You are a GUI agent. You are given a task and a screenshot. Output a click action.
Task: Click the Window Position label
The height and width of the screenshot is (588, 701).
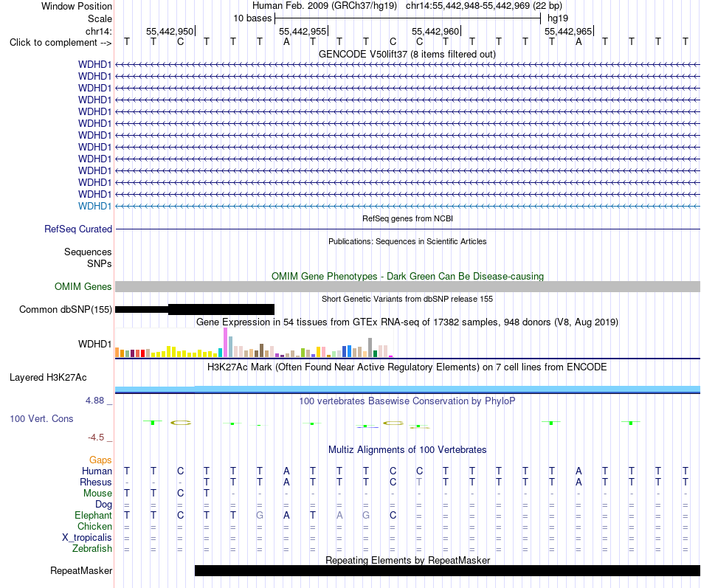tap(77, 6)
